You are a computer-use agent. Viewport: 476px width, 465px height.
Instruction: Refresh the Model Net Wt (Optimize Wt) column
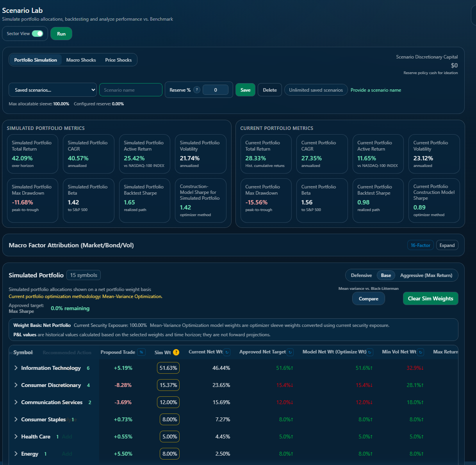pyautogui.click(x=370, y=352)
